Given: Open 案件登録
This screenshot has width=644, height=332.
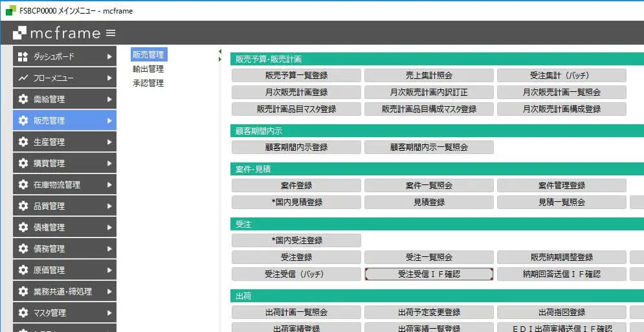Looking at the screenshot, I should tap(296, 186).
